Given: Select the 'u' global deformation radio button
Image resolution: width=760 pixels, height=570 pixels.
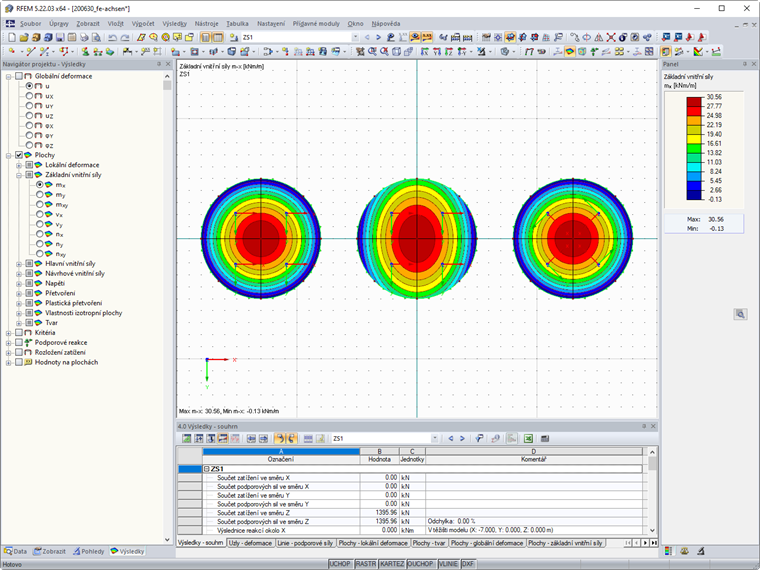Looking at the screenshot, I should pos(30,86).
